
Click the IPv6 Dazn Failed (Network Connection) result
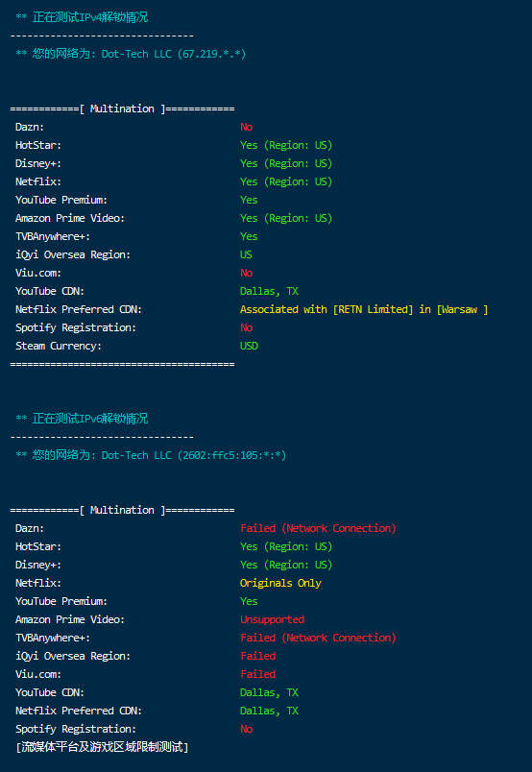click(x=318, y=528)
